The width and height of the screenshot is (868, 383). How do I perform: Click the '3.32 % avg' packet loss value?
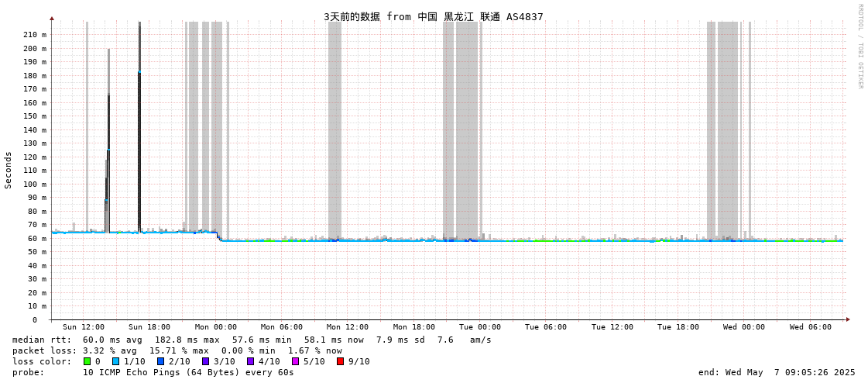click(110, 351)
